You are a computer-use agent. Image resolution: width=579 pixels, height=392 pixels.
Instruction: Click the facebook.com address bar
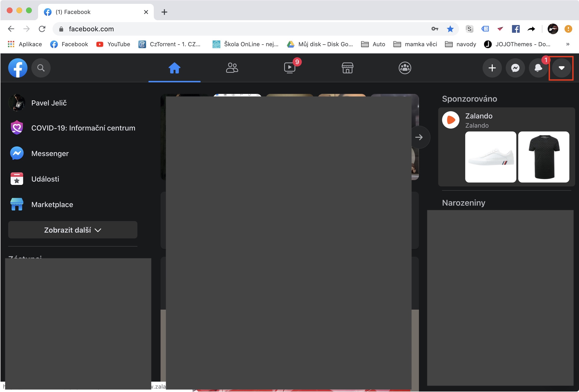click(224, 29)
